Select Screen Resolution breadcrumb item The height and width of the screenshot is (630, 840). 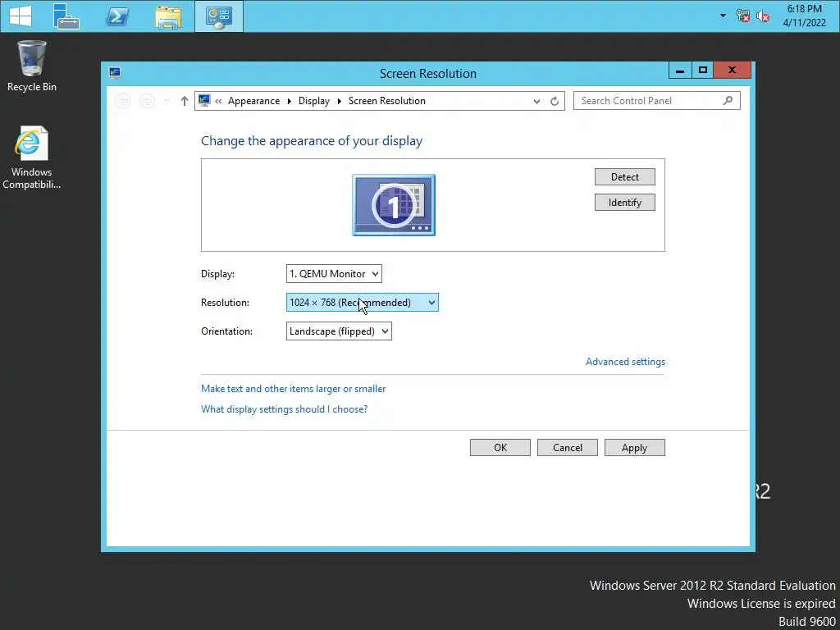coord(387,101)
